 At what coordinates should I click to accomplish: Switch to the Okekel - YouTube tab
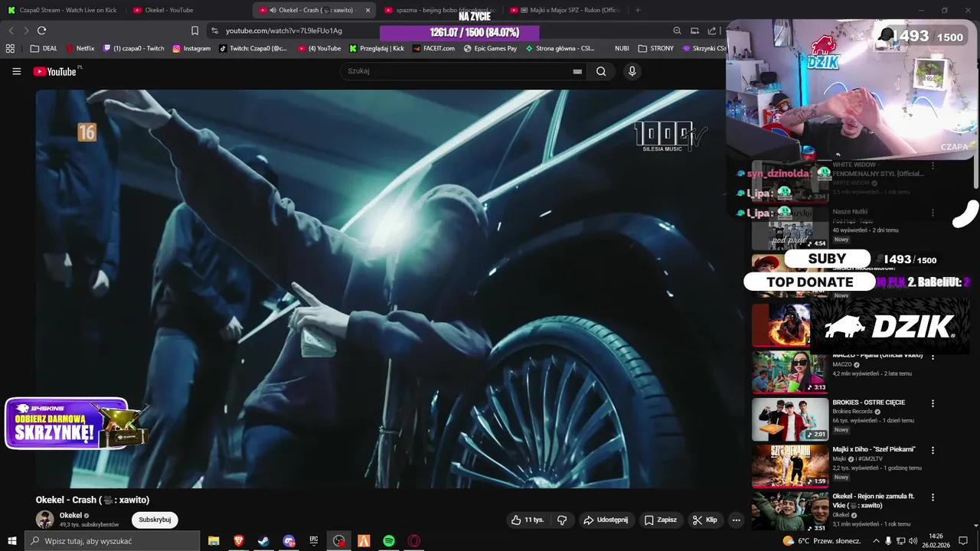[x=188, y=10]
